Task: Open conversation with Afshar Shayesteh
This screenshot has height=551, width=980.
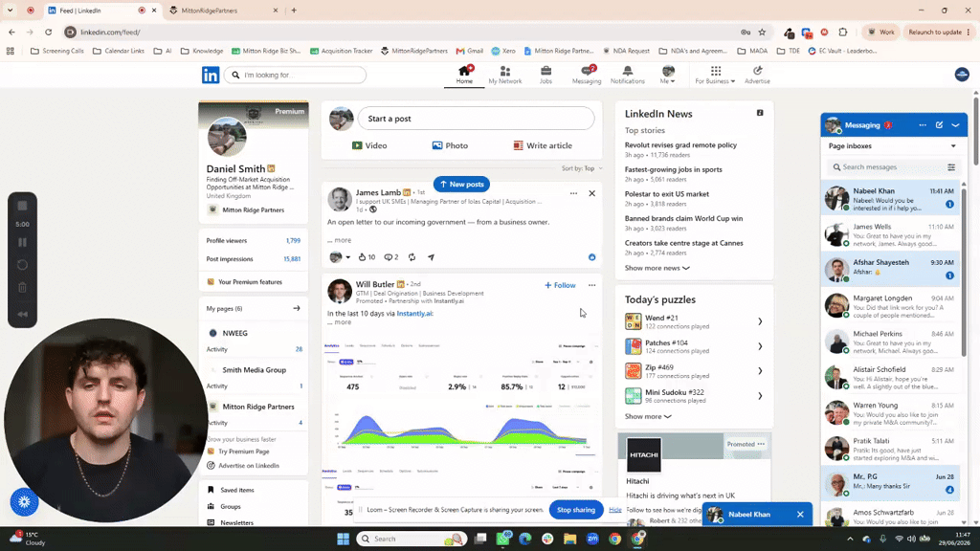Action: click(x=890, y=269)
